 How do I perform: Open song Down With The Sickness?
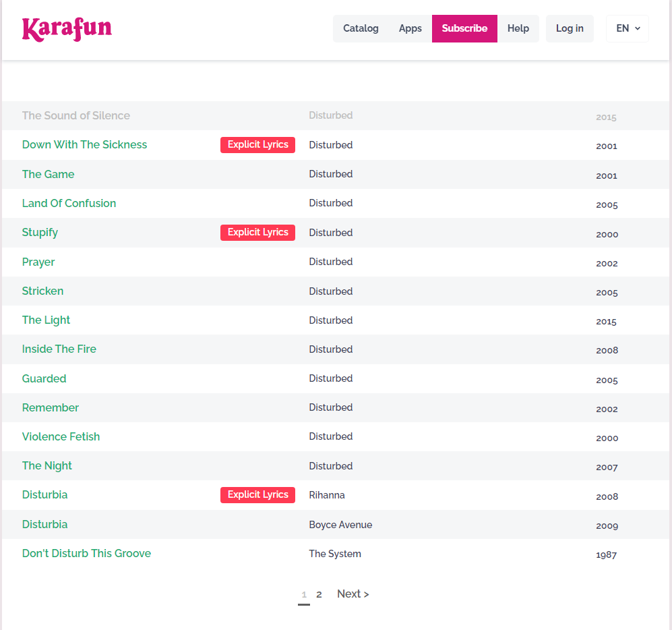(x=84, y=144)
